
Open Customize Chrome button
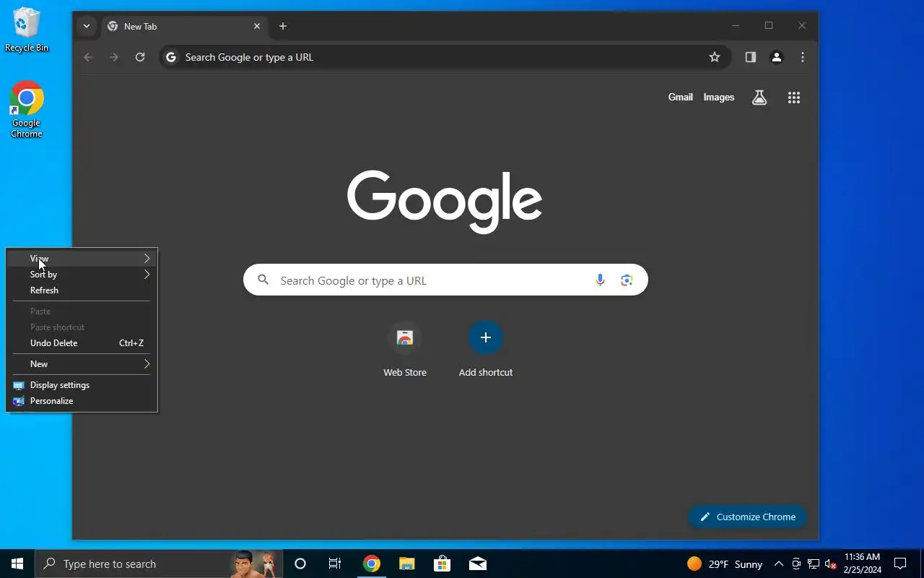point(747,517)
